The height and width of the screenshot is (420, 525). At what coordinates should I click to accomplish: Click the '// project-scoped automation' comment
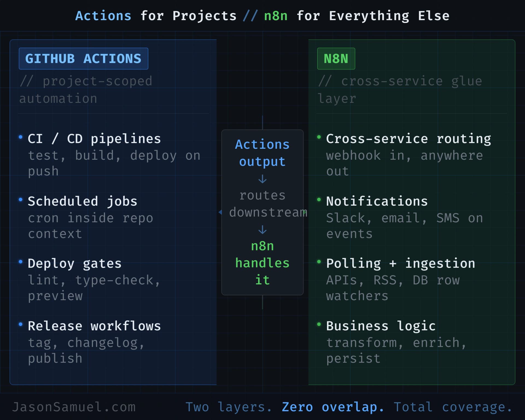(x=86, y=90)
